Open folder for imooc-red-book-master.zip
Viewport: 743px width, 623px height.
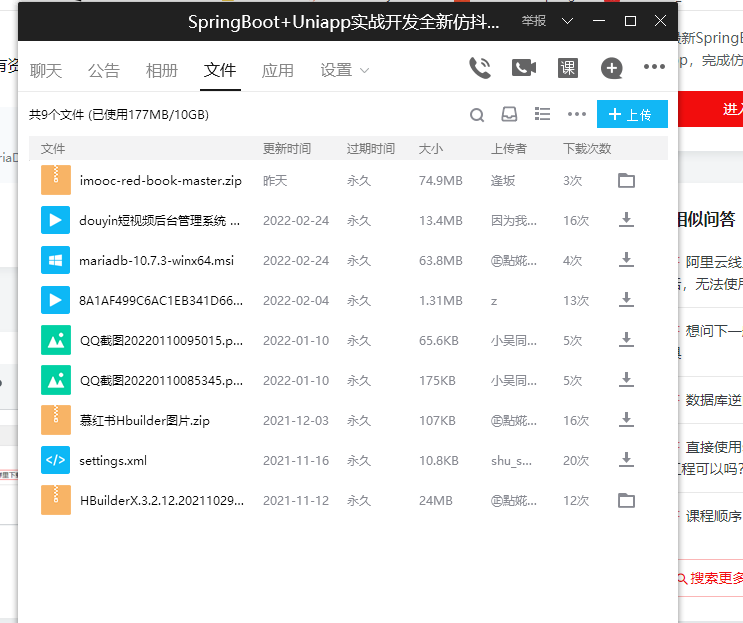coord(626,181)
